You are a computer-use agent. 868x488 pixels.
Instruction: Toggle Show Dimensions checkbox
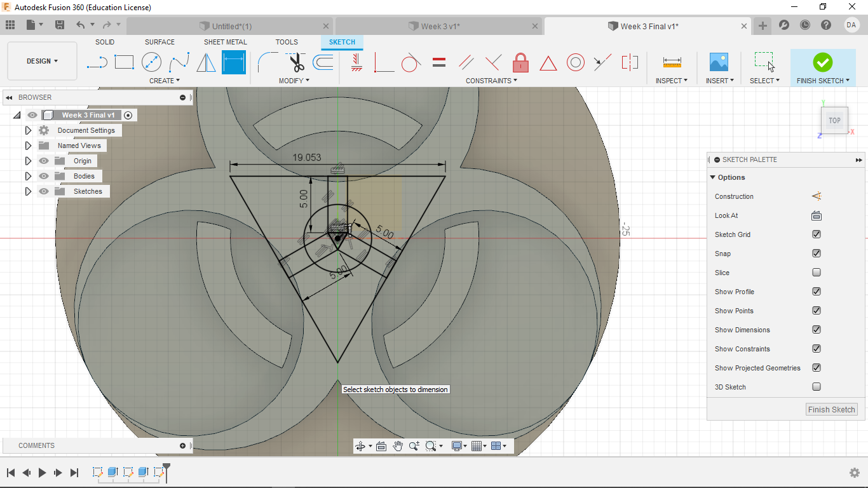tap(817, 330)
